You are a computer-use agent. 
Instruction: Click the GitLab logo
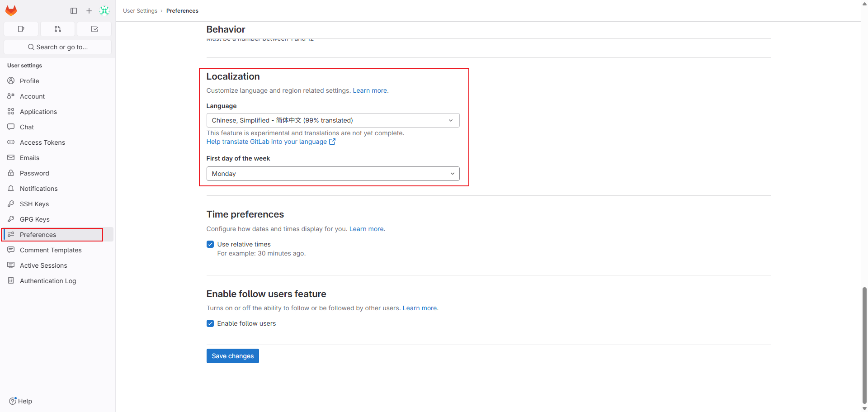point(11,10)
